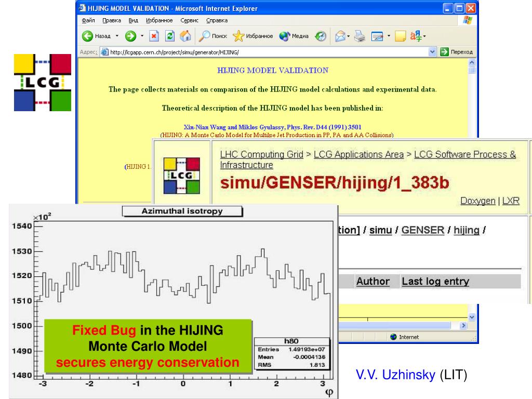The image size is (532, 399).
Task: Open the Сервис menu
Action: [x=189, y=20]
